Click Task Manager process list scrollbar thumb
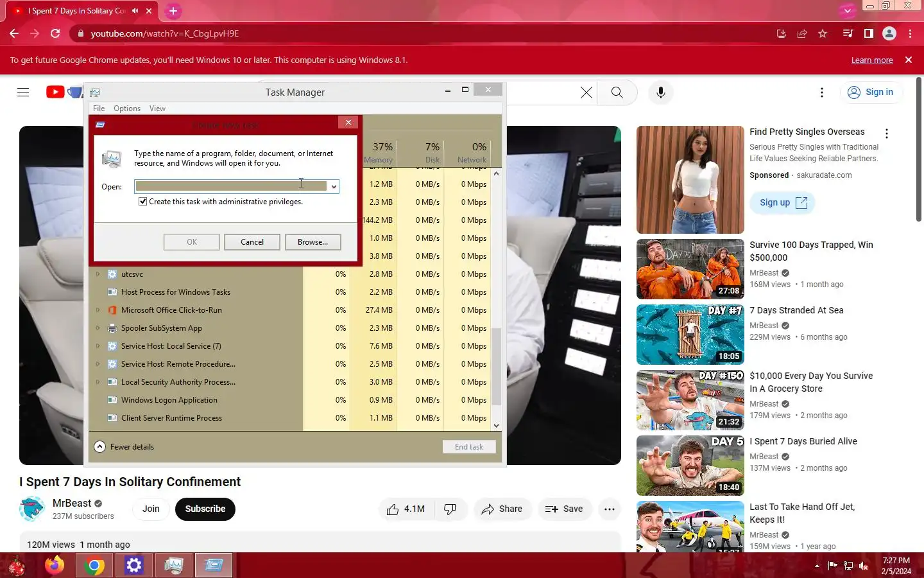The height and width of the screenshot is (578, 924). [496, 366]
